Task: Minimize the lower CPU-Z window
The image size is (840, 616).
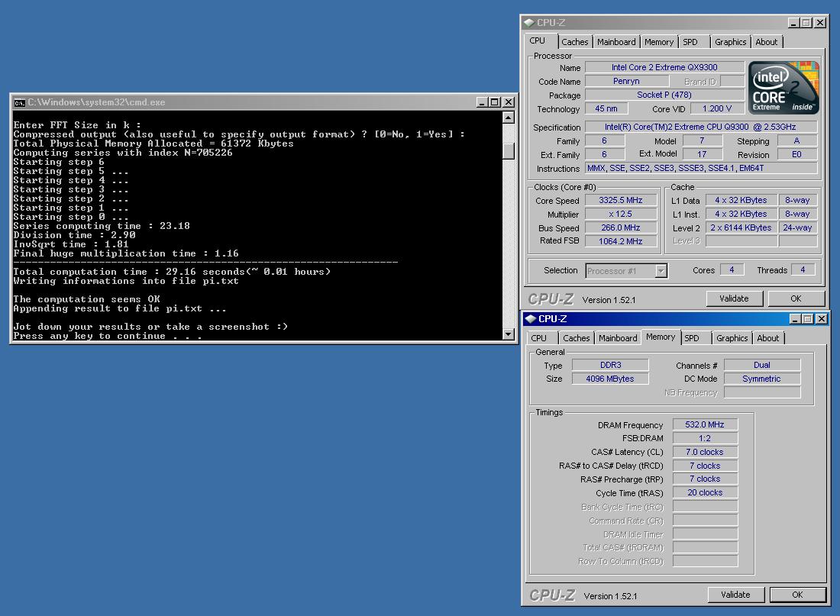Action: (796, 319)
